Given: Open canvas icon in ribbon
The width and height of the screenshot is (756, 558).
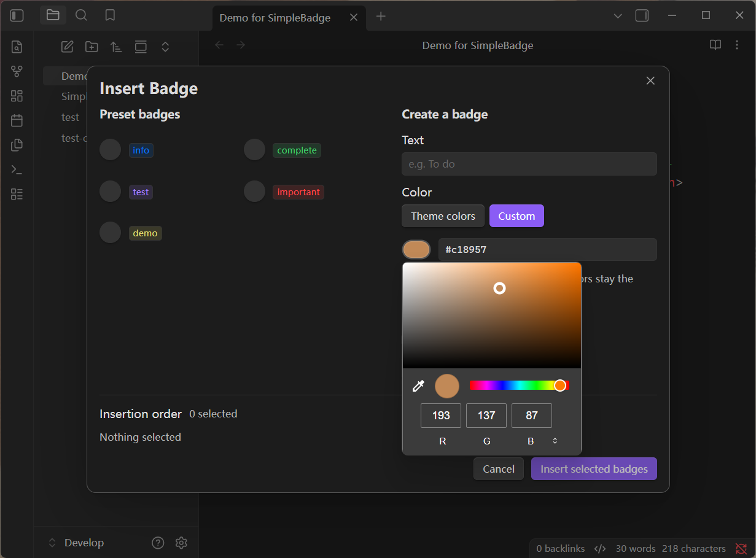Looking at the screenshot, I should pyautogui.click(x=17, y=96).
